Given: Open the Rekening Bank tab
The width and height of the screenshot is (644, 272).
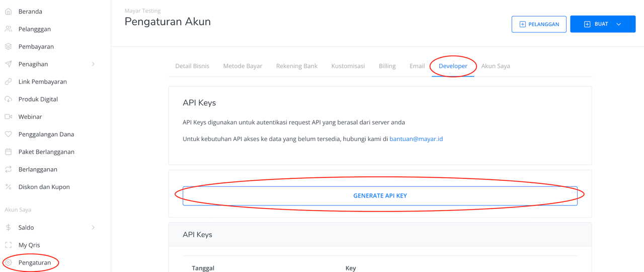Looking at the screenshot, I should 296,66.
